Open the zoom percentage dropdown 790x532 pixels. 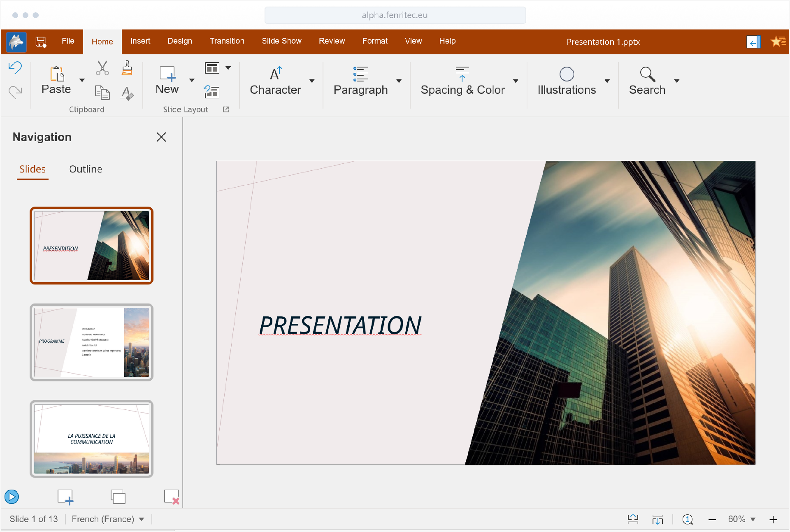[741, 519]
